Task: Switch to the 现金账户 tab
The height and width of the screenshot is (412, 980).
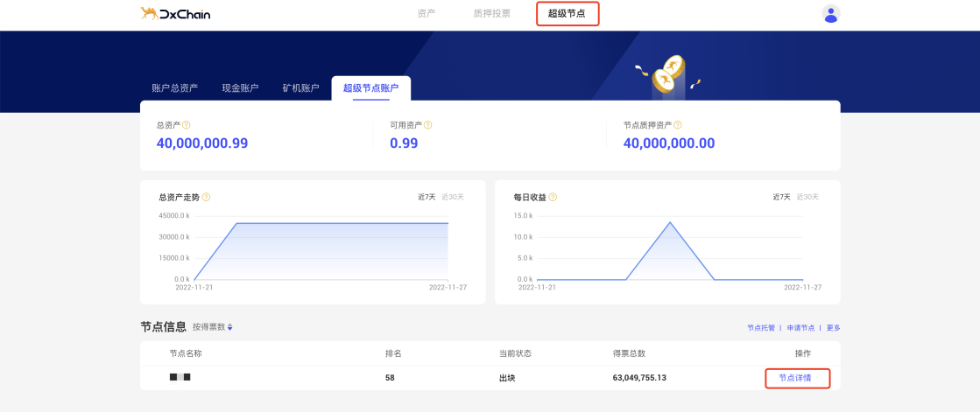Action: click(240, 88)
